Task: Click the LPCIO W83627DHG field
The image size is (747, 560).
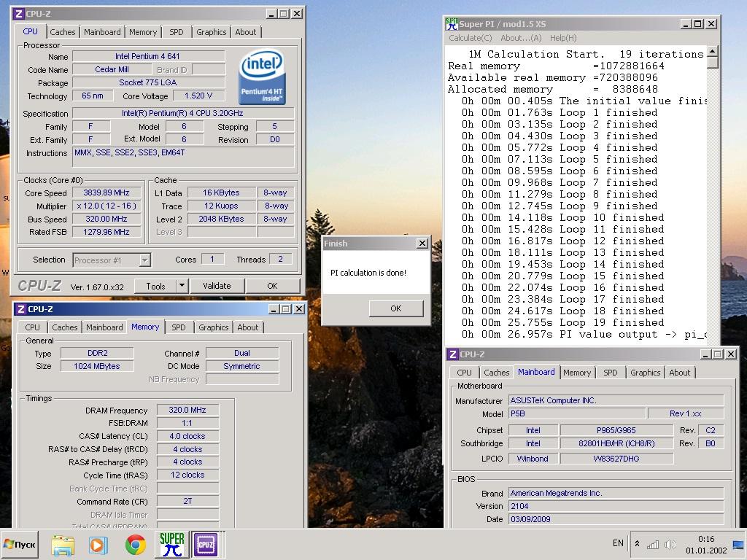Action: pos(616,459)
